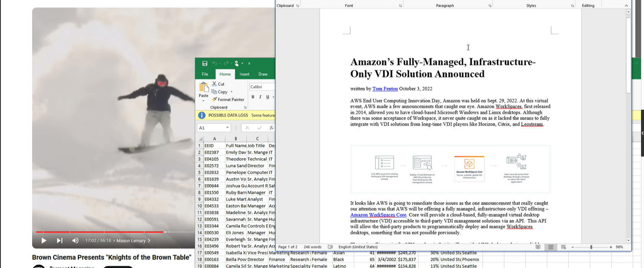Select cell with EEID E02387
The image size is (644, 268).
tap(214, 152)
